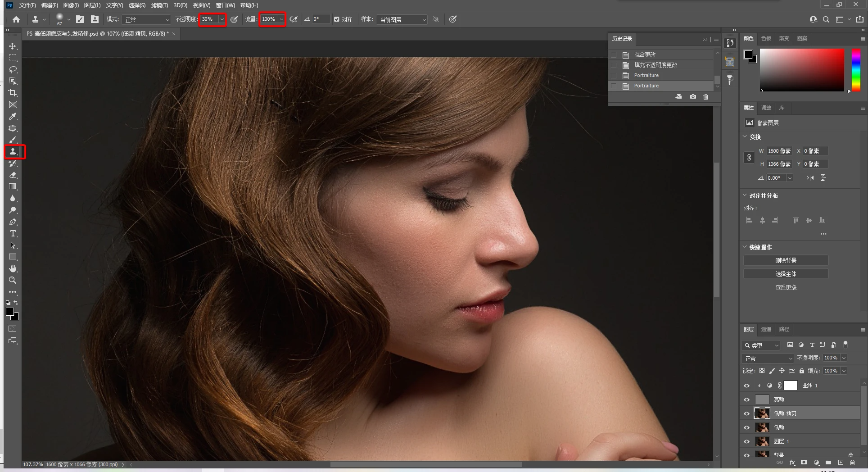This screenshot has height=472, width=868.
Task: Select the Horizontal Type tool
Action: pos(13,233)
